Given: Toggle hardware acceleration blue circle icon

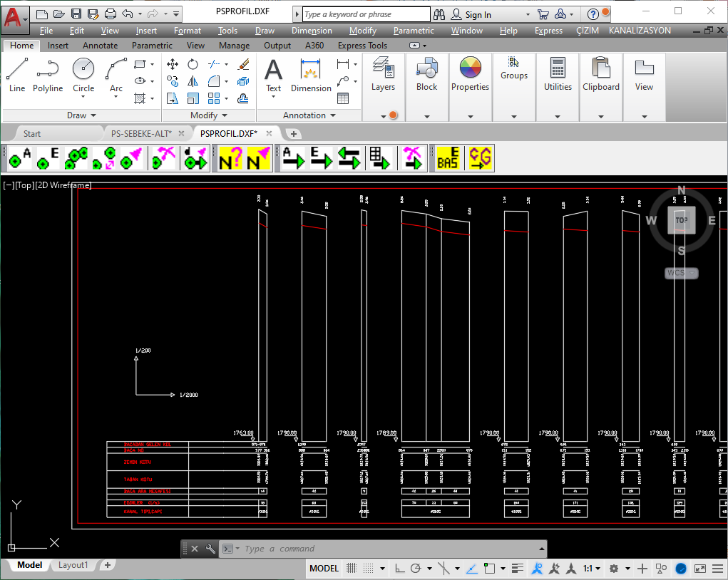Looking at the screenshot, I should 681,569.
